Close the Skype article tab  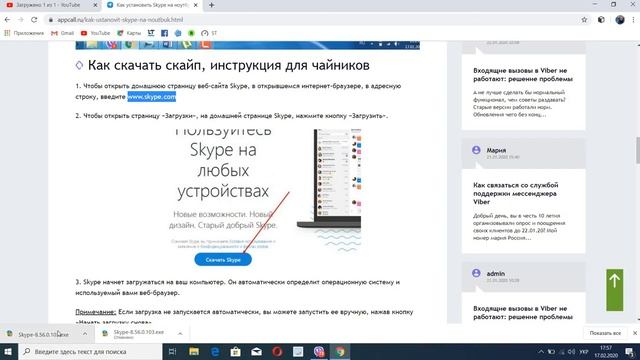tap(196, 5)
